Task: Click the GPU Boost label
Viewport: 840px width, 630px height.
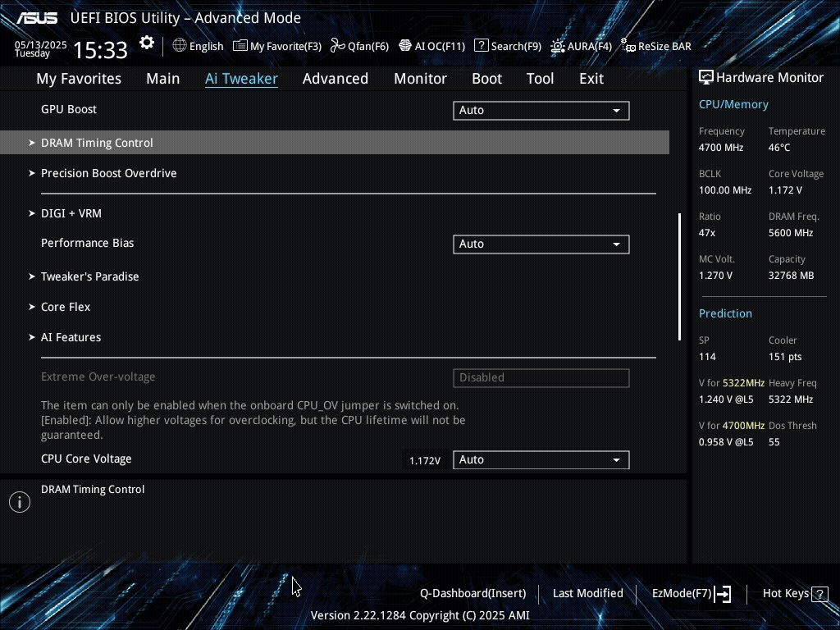Action: pos(69,109)
